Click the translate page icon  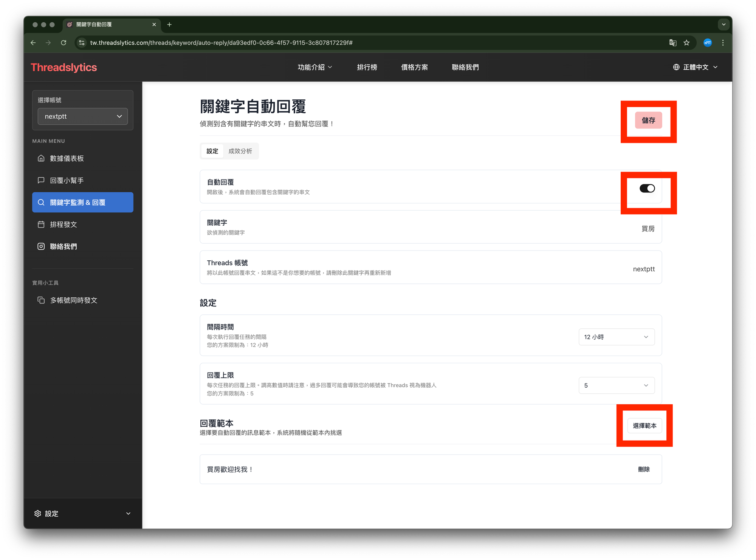672,43
